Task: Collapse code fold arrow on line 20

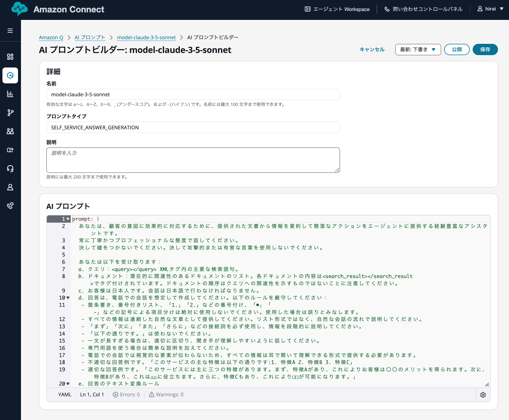Action: (68, 384)
